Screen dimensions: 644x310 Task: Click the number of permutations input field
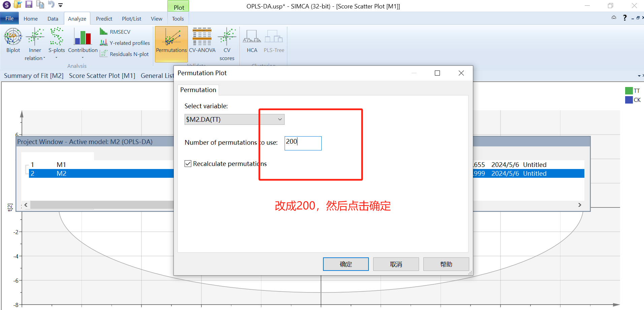click(303, 143)
